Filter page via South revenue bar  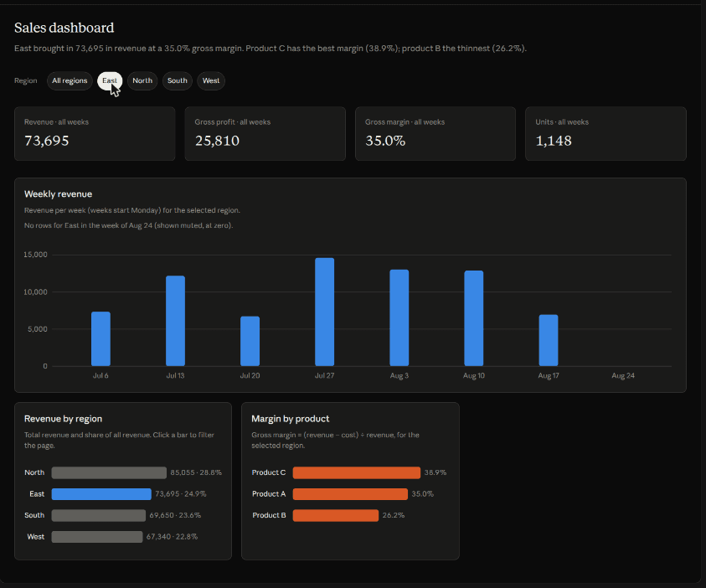click(99, 515)
